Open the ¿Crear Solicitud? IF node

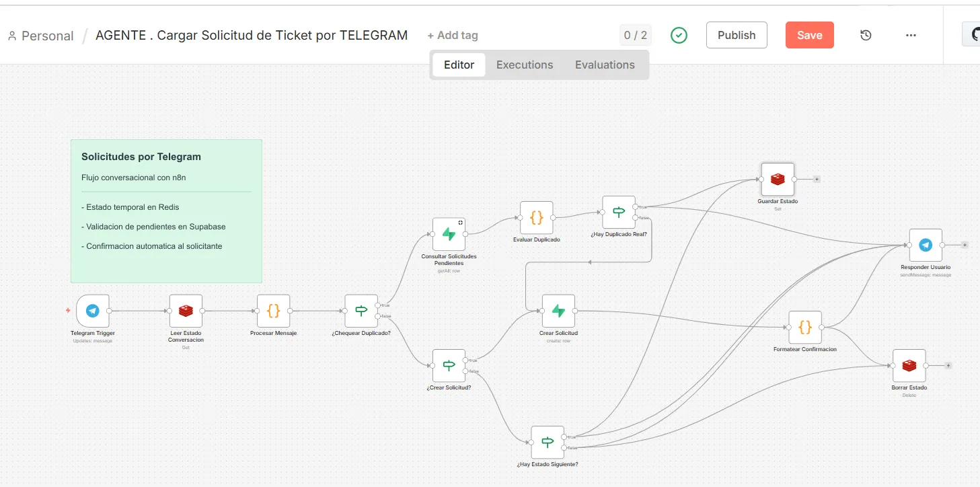(449, 365)
